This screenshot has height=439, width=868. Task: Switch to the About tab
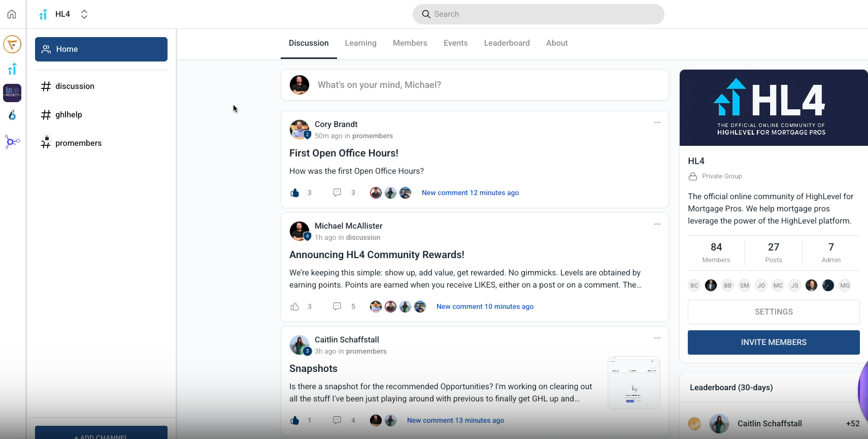click(x=557, y=43)
